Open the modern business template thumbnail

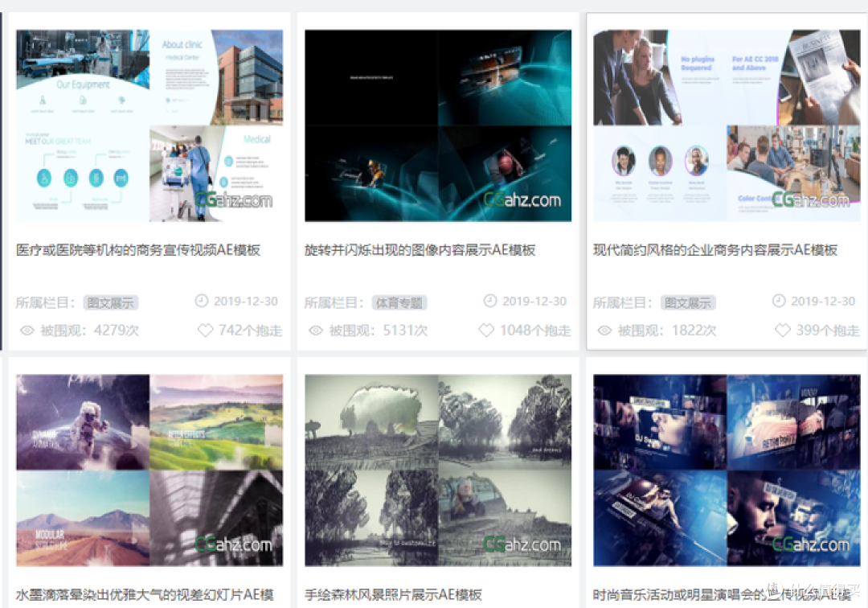[727, 125]
